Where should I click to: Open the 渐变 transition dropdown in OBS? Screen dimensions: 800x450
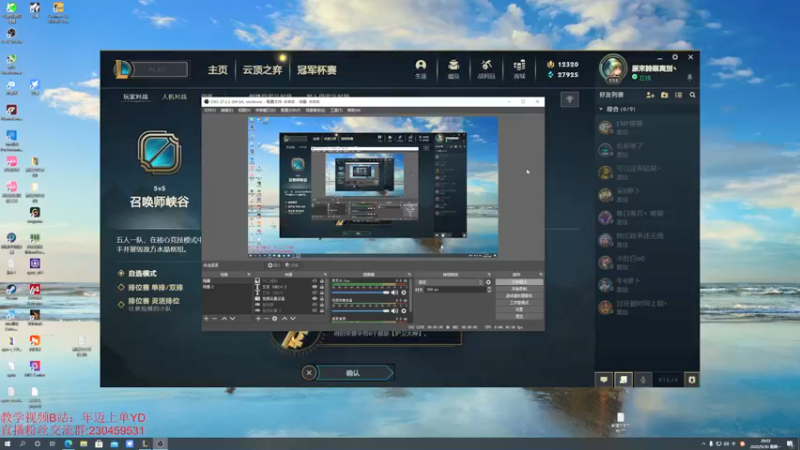(450, 282)
